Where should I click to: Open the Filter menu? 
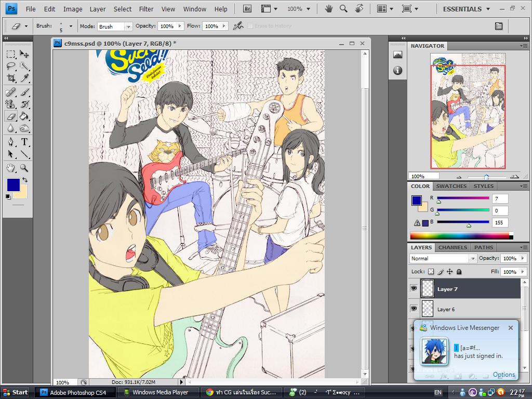pos(146,9)
